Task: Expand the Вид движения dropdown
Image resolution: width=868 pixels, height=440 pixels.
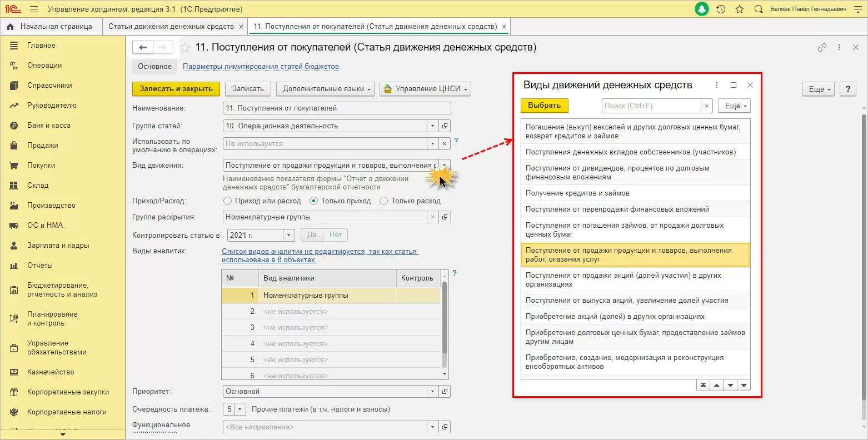Action: tap(445, 166)
